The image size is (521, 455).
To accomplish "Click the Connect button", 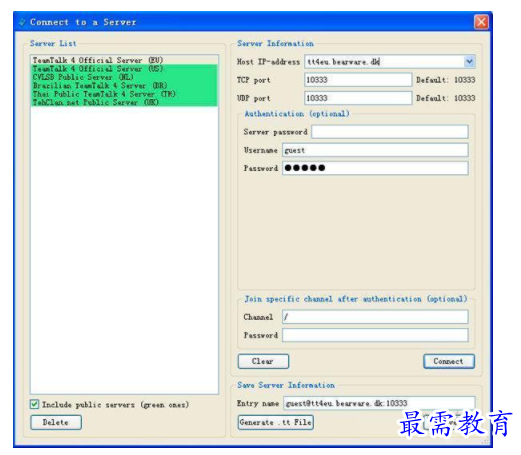I will point(449,361).
